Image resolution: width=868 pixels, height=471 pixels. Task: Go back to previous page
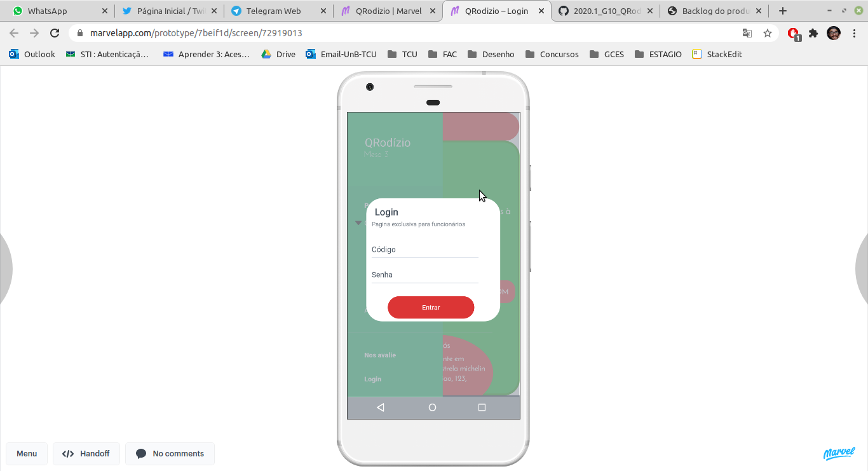pos(14,33)
